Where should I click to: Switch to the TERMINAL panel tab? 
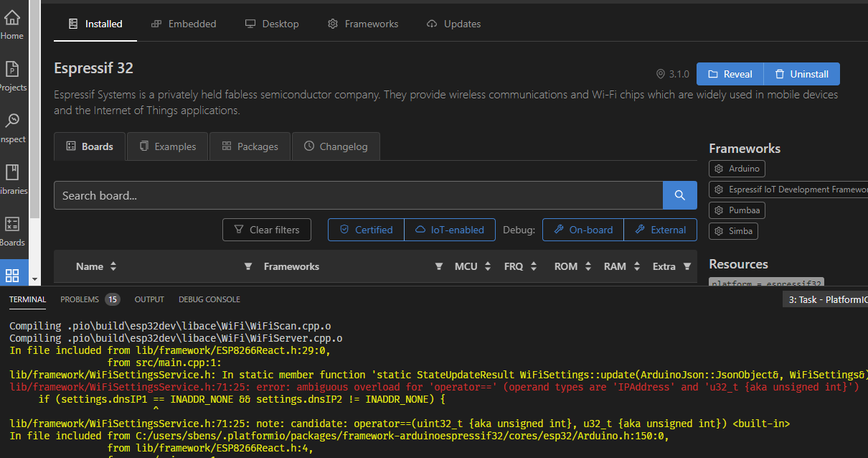click(27, 299)
